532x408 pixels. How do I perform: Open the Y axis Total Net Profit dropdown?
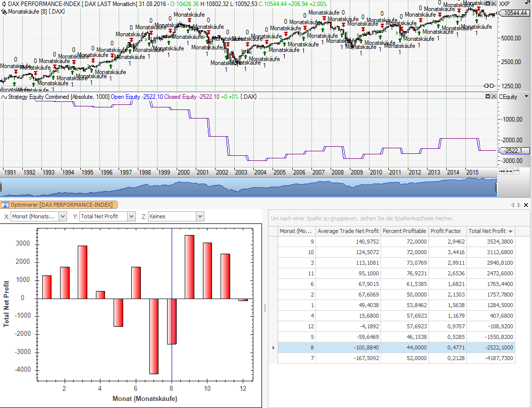click(x=131, y=216)
